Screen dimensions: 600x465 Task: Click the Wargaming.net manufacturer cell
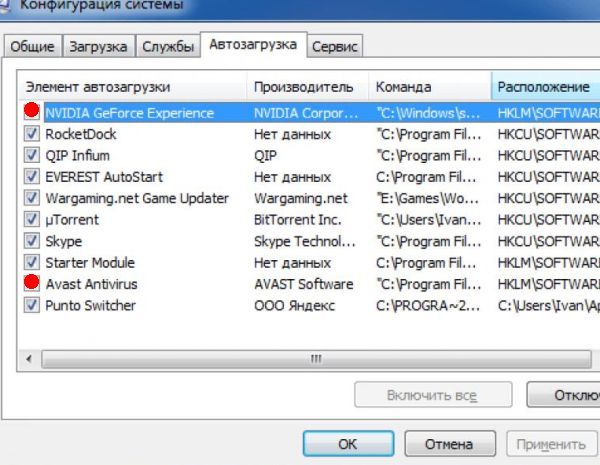pyautogui.click(x=301, y=198)
